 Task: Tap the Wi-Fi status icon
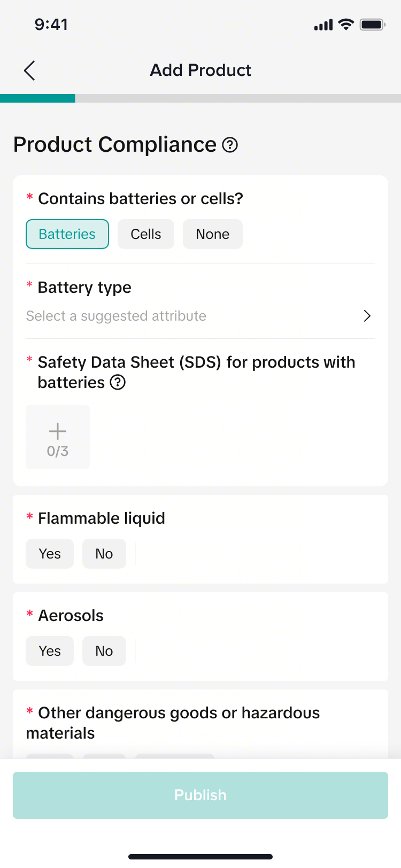click(x=346, y=25)
